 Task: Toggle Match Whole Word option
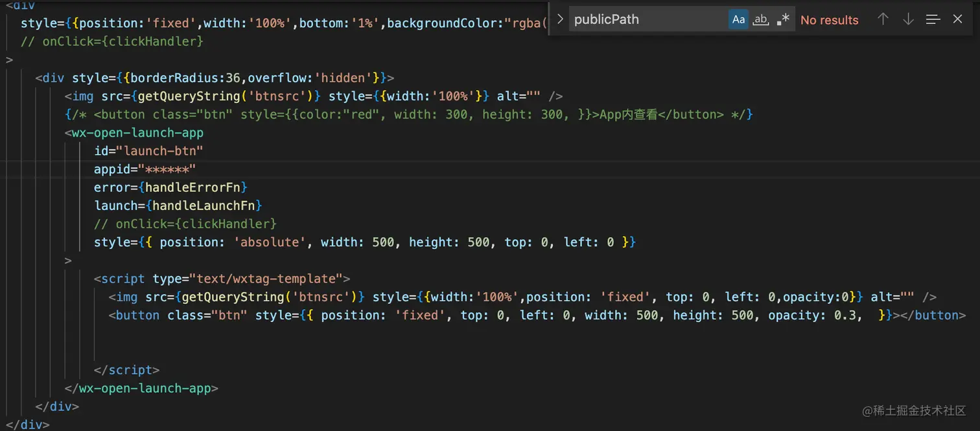coord(761,19)
